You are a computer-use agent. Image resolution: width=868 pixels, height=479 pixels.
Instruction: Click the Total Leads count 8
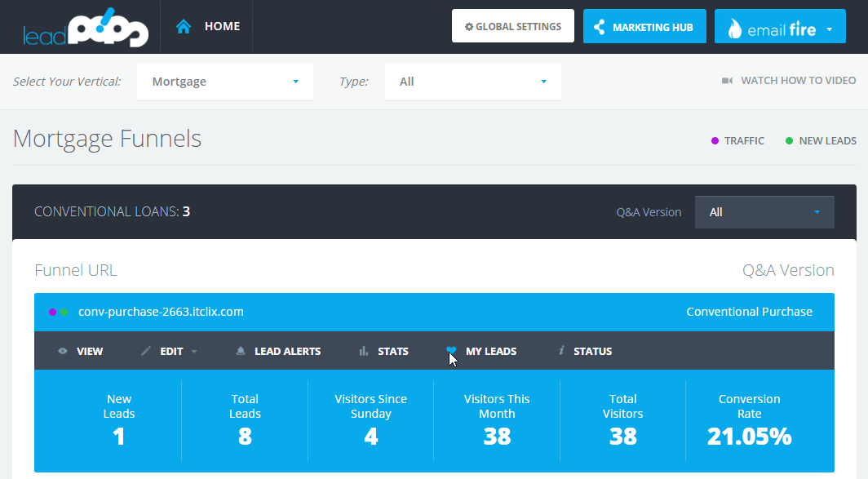pos(245,437)
